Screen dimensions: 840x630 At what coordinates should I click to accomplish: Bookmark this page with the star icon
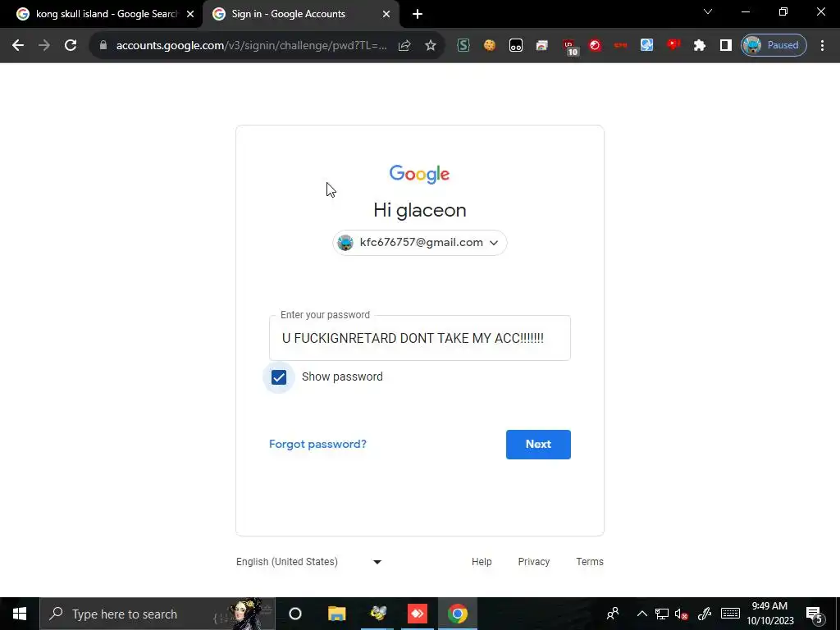click(430, 46)
